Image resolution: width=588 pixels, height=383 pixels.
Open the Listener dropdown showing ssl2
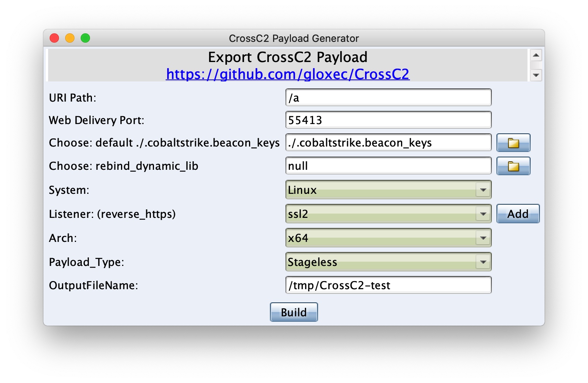pos(388,214)
